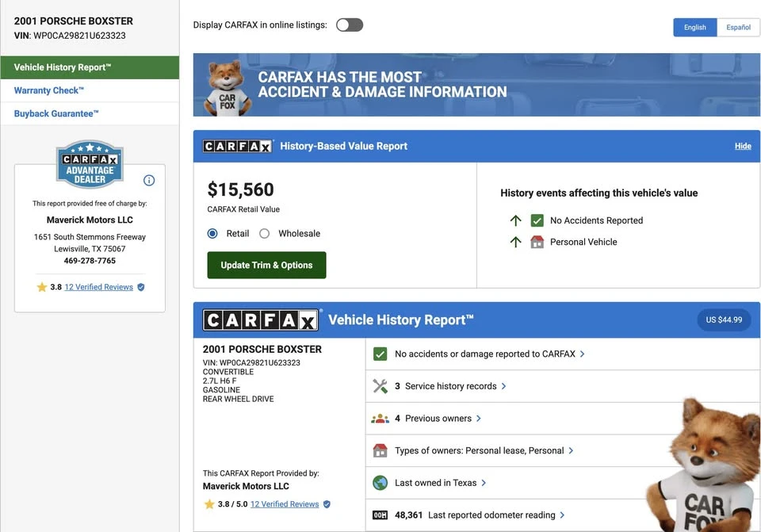
Task: Select the Wholesale radio button
Action: (x=265, y=233)
